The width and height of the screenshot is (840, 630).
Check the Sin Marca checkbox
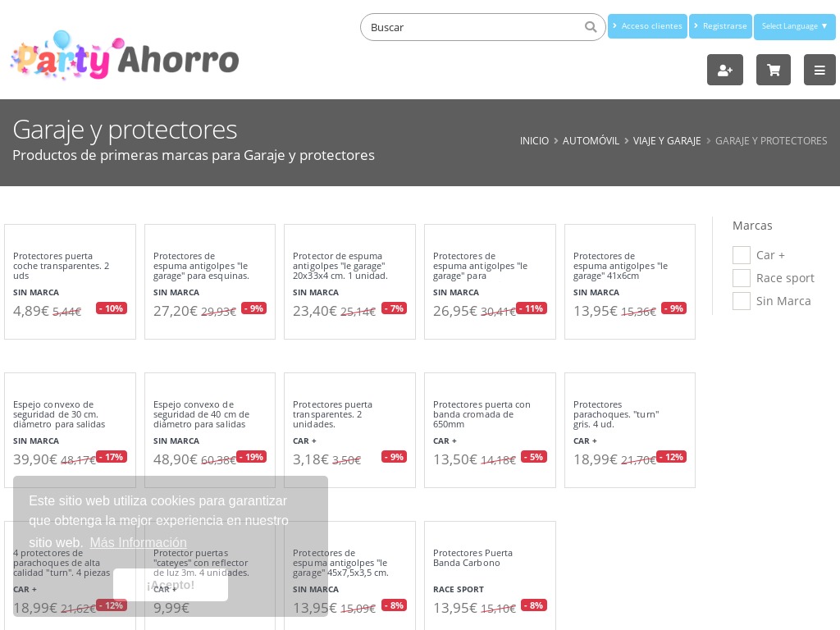click(x=742, y=301)
